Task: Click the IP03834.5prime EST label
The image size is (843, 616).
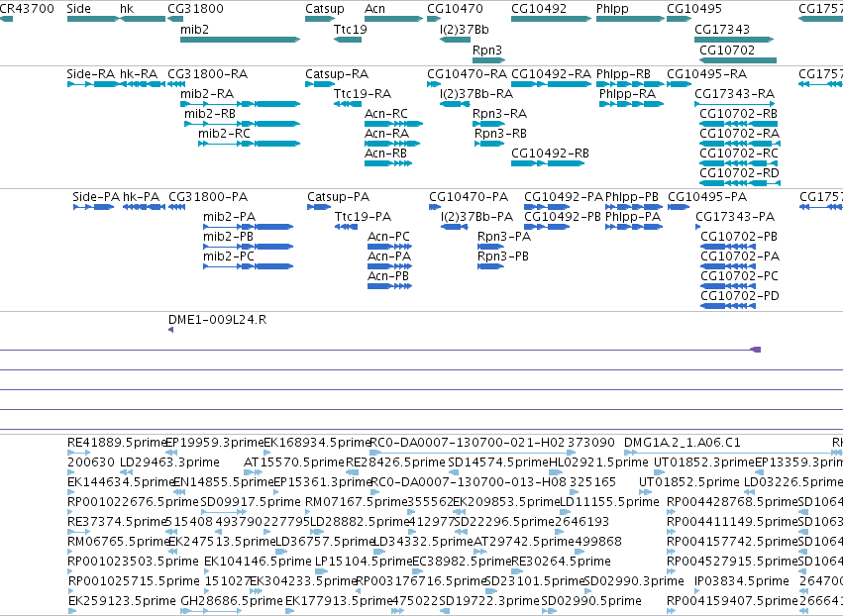Action: (741, 581)
